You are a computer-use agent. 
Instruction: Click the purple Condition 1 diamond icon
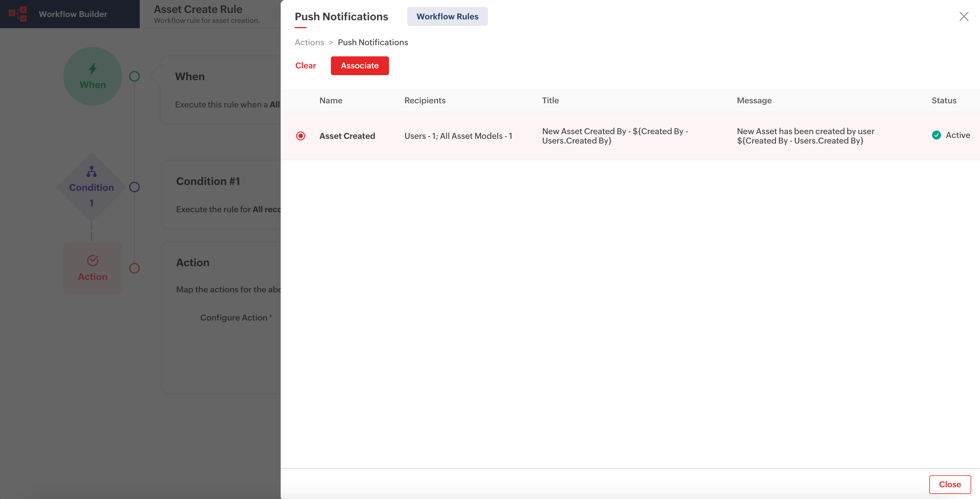click(x=91, y=172)
